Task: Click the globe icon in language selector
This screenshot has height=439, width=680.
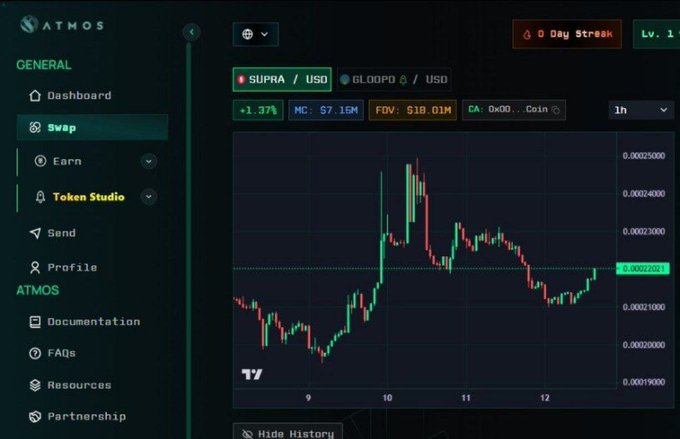Action: click(248, 34)
